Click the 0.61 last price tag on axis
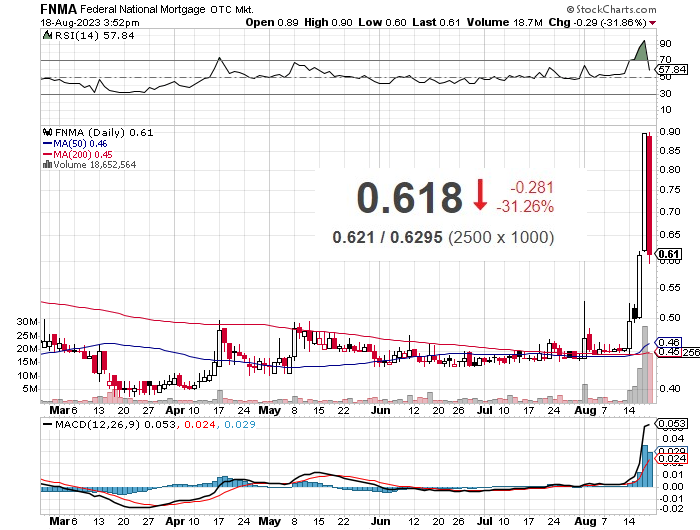The image size is (700, 530). (668, 254)
